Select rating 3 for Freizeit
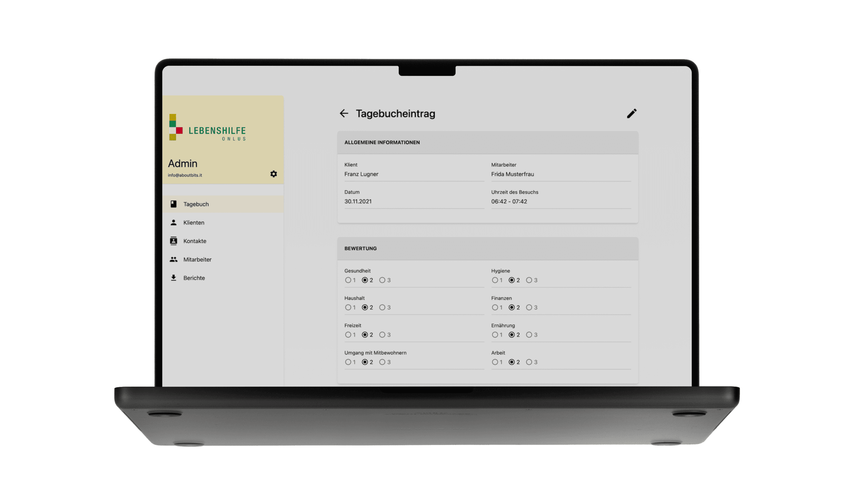This screenshot has height=504, width=853. (x=382, y=335)
